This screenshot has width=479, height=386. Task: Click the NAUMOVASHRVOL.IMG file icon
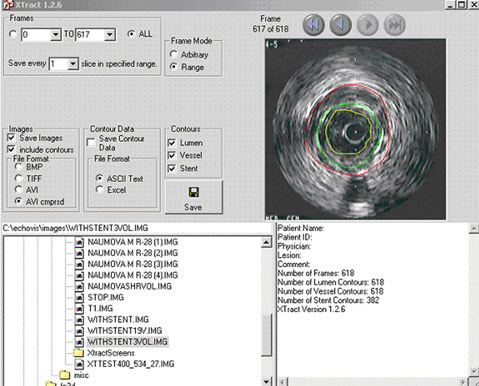[x=79, y=286]
